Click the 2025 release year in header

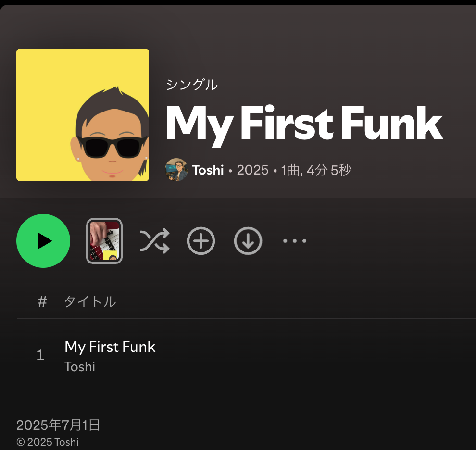(x=252, y=170)
